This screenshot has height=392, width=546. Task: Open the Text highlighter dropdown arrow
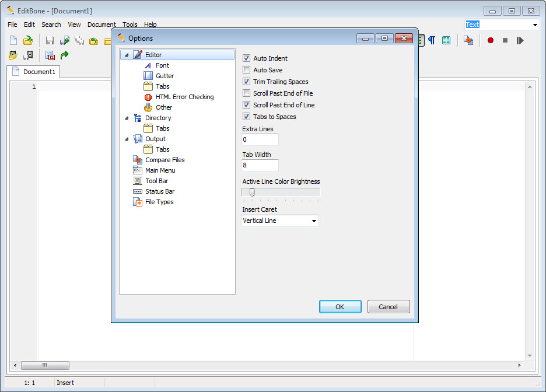coord(535,24)
